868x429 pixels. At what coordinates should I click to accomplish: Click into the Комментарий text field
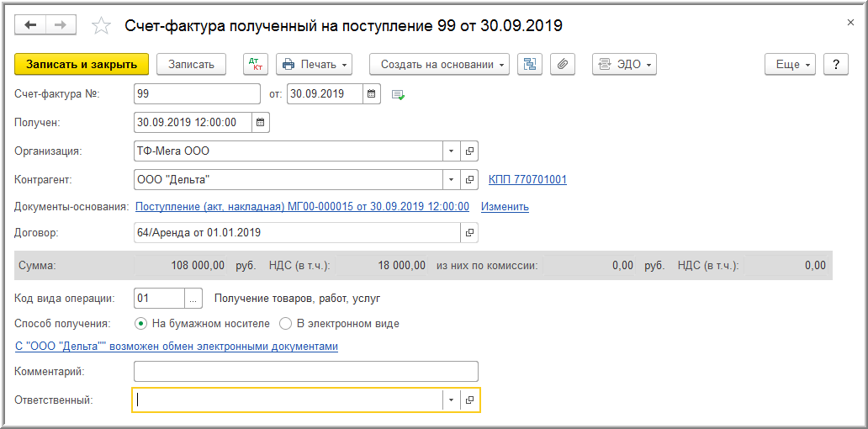305,371
